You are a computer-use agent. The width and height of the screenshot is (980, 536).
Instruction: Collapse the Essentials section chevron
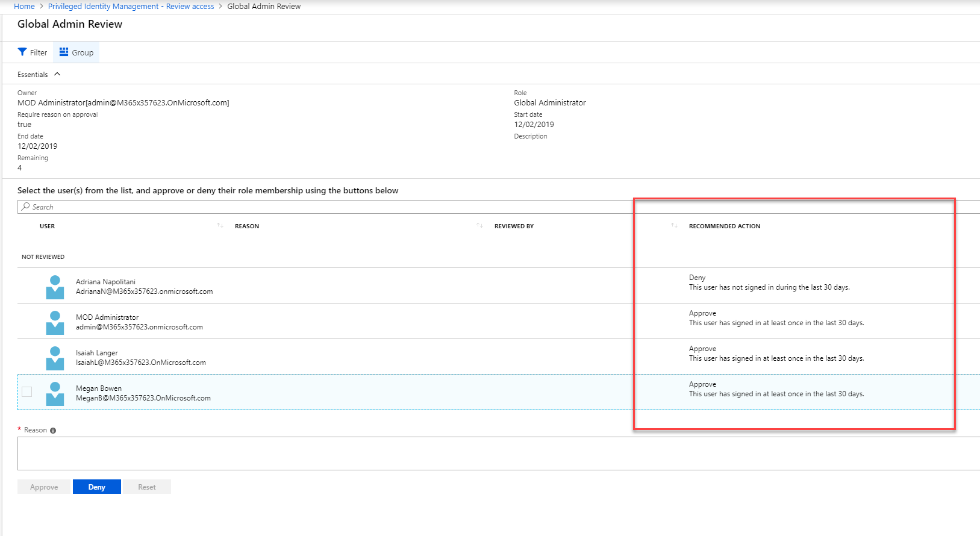click(57, 74)
